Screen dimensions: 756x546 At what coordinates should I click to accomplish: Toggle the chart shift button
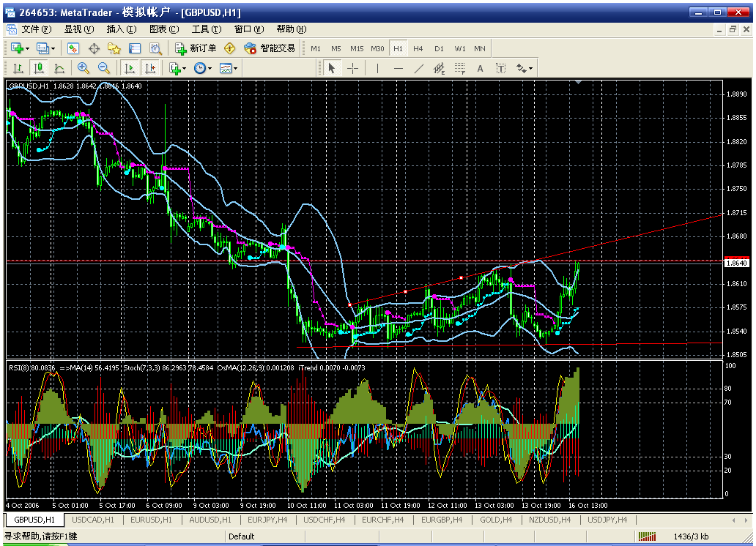(150, 68)
